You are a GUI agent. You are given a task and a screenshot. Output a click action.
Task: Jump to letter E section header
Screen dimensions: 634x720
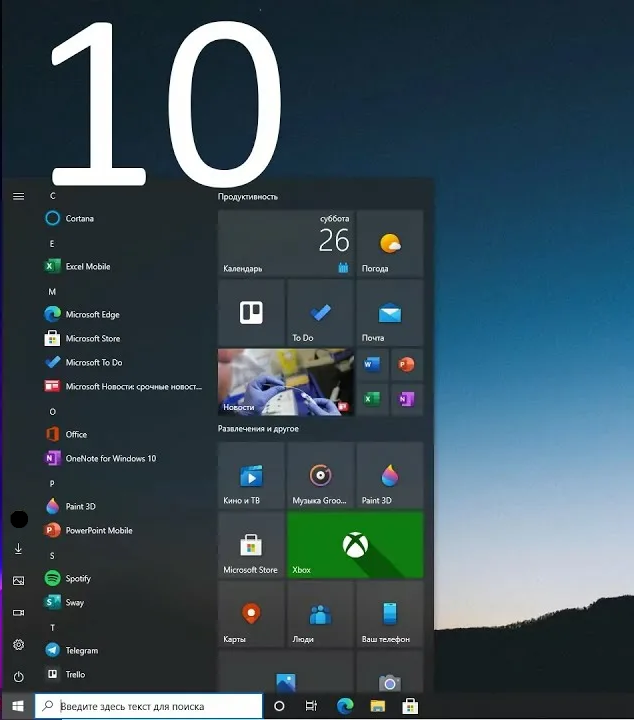(x=52, y=244)
